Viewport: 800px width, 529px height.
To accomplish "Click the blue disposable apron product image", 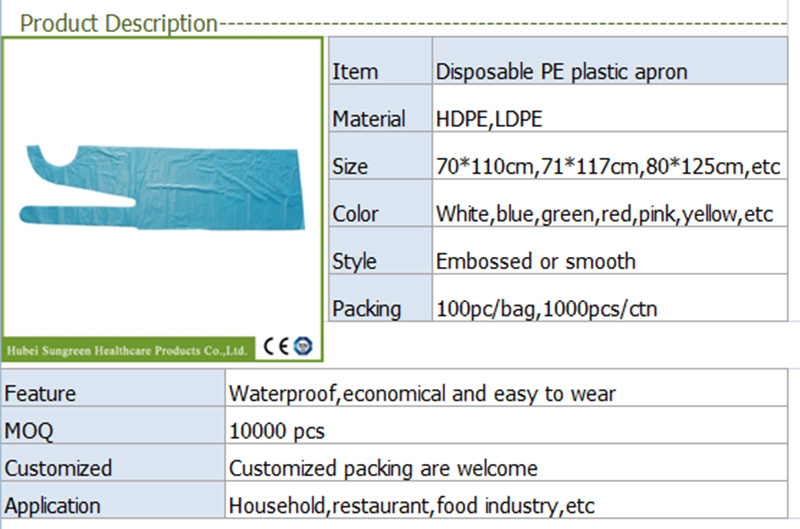I will coord(162,187).
